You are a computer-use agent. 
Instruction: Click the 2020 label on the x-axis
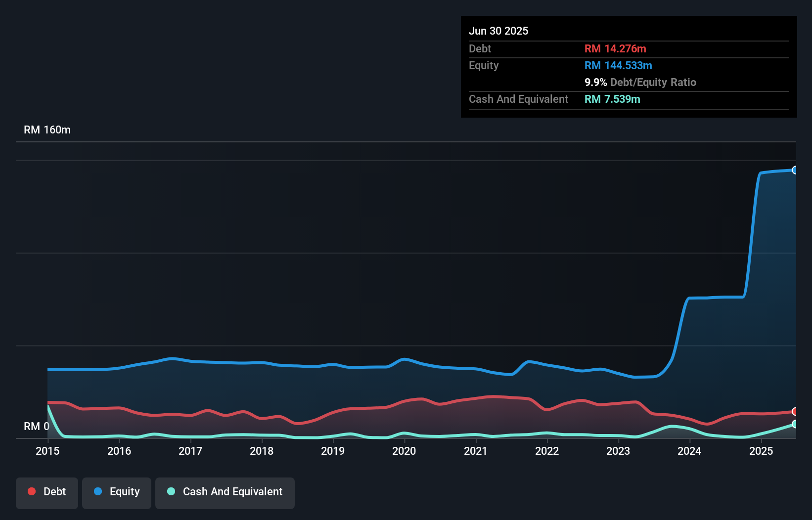pos(404,451)
